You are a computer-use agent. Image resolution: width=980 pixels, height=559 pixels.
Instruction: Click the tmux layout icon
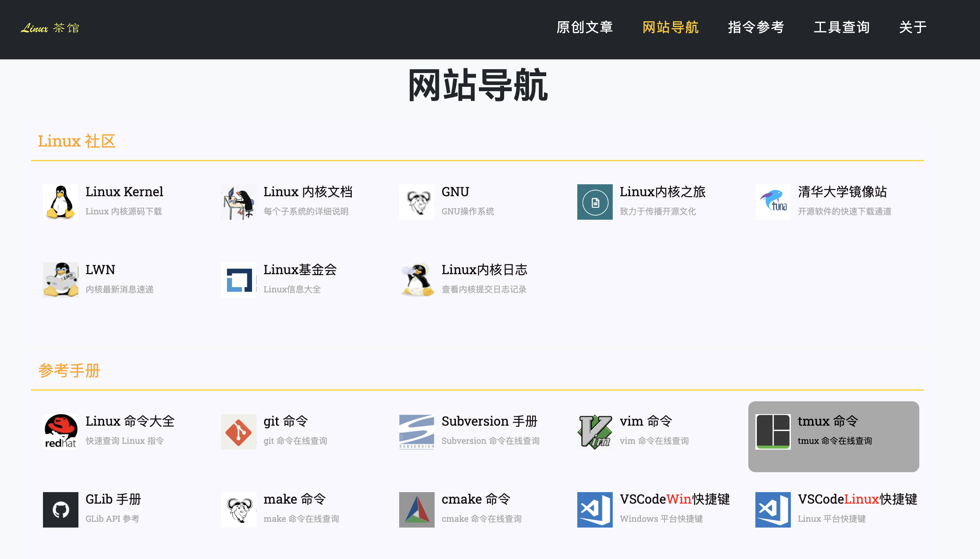click(x=773, y=431)
